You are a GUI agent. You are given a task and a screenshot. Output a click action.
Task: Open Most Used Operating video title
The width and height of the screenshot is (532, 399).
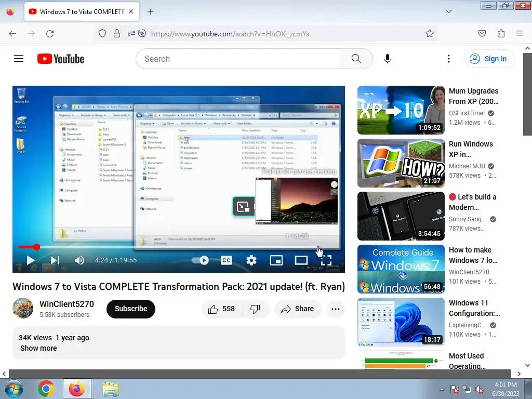click(467, 361)
